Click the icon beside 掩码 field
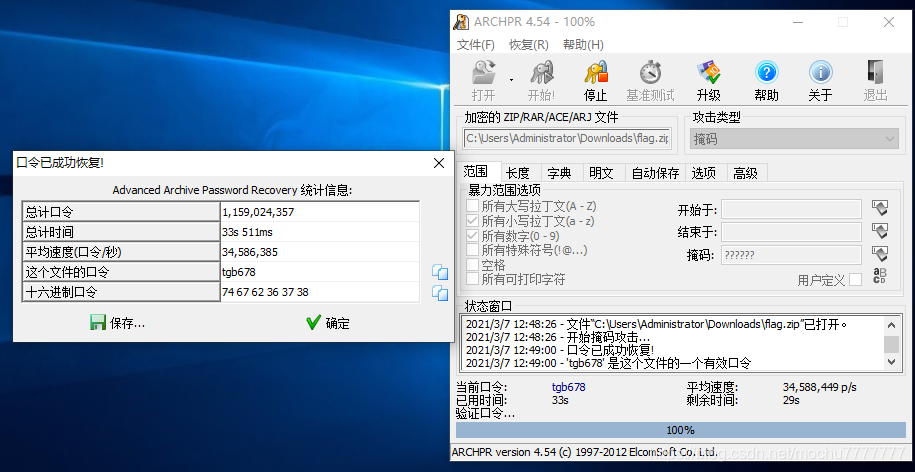The image size is (915, 472). [880, 254]
